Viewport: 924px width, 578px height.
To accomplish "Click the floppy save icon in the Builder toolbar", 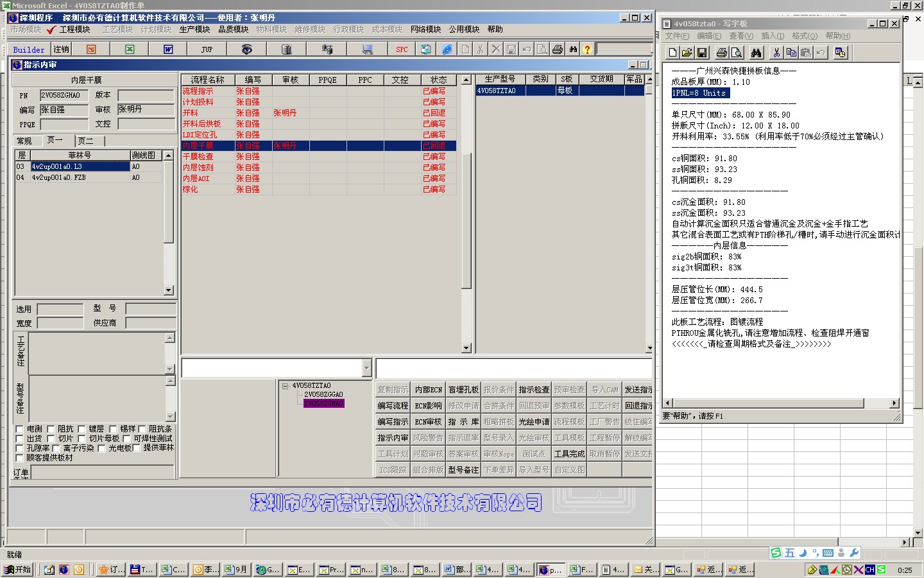I will [511, 49].
